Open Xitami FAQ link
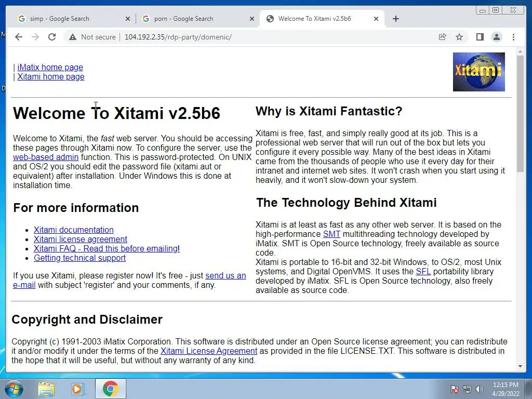The image size is (532, 399). (x=107, y=248)
